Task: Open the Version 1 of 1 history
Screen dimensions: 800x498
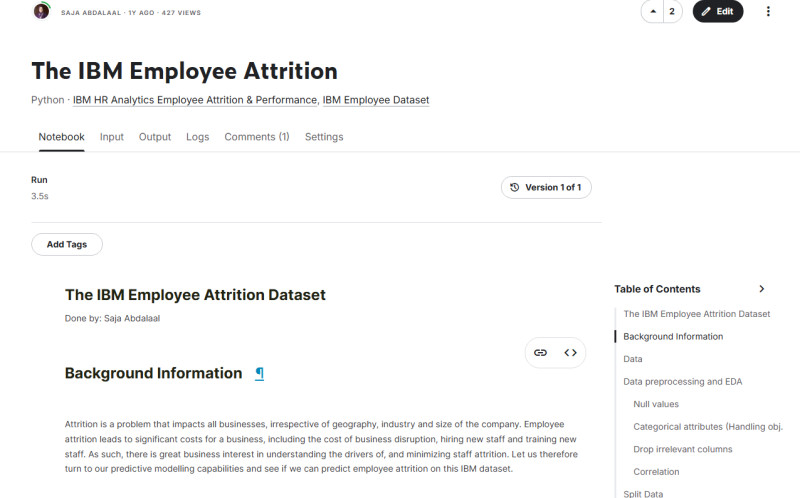Action: click(x=546, y=187)
